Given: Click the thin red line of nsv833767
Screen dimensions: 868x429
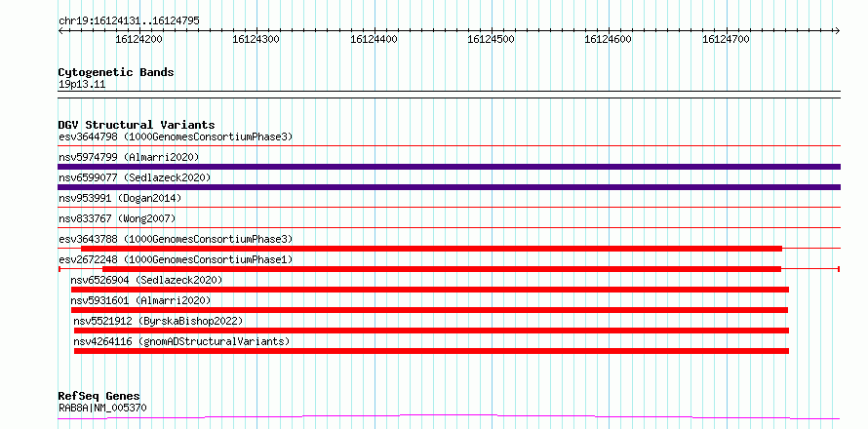Looking at the screenshot, I should coord(449,228).
